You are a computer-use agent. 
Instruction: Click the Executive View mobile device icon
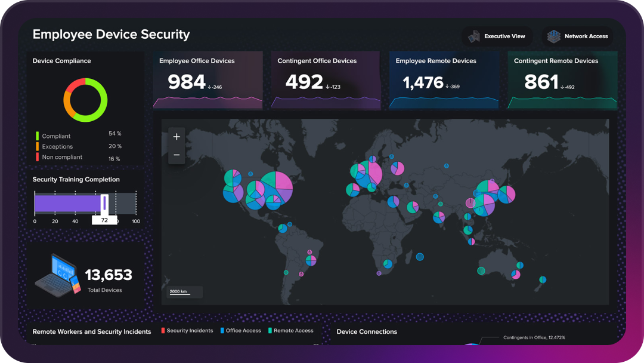tap(475, 36)
